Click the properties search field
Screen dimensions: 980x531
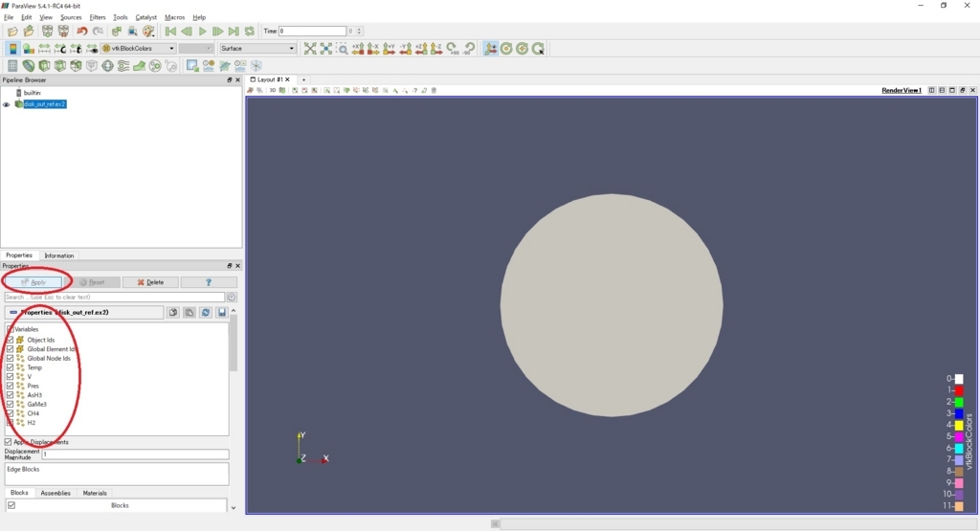115,298
